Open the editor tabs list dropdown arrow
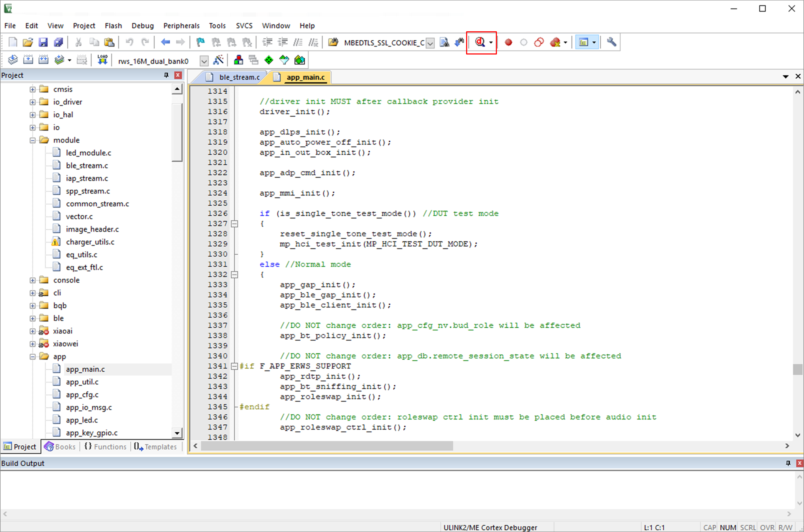Viewport: 804px width, 532px height. click(786, 77)
